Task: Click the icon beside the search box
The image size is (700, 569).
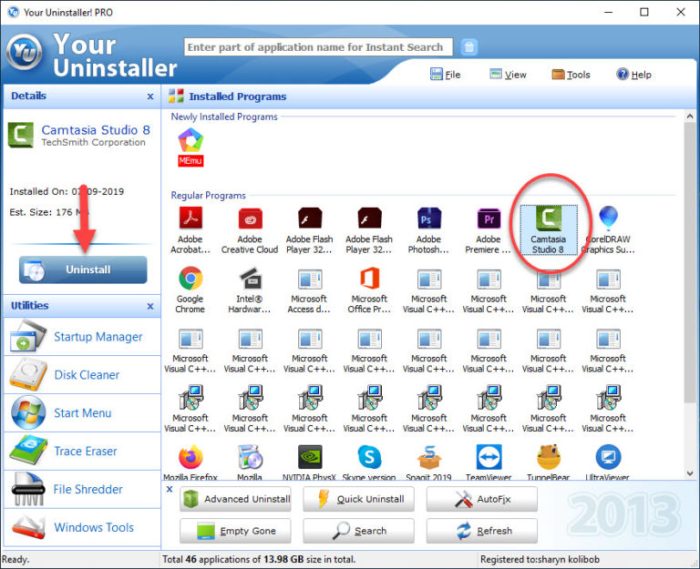Action: click(x=469, y=47)
